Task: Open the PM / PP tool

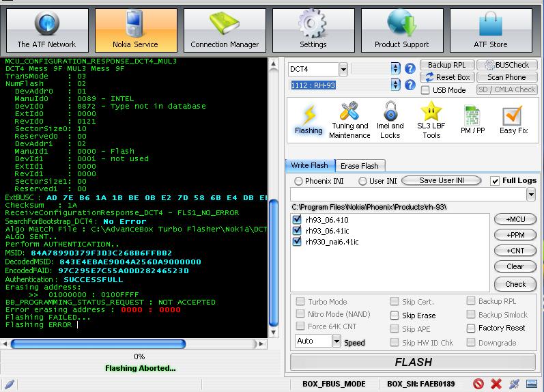Action: pos(472,120)
